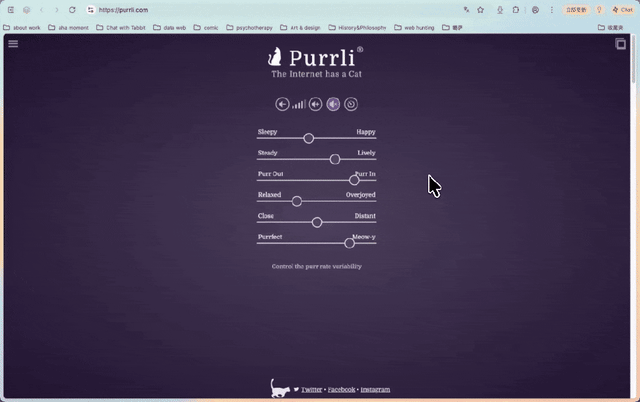Click the circular timer icon

pyautogui.click(x=351, y=104)
